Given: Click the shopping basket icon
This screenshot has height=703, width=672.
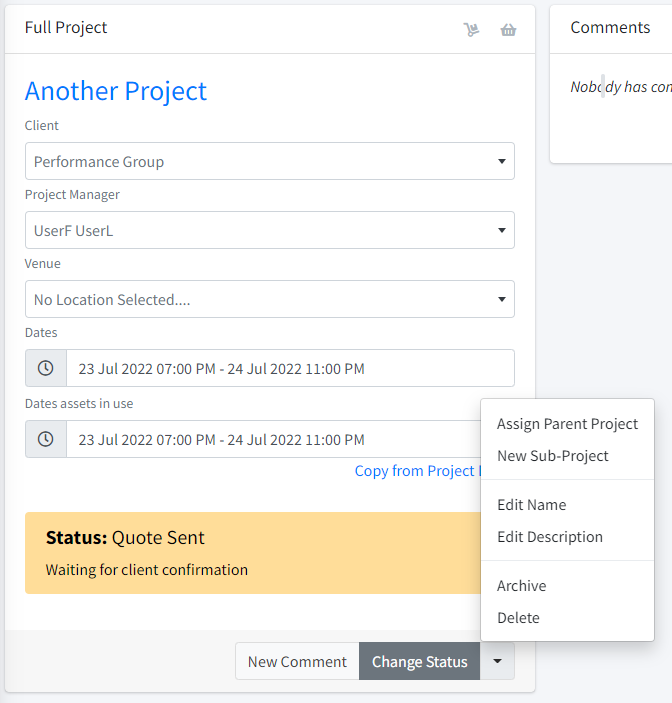Looking at the screenshot, I should [x=508, y=29].
